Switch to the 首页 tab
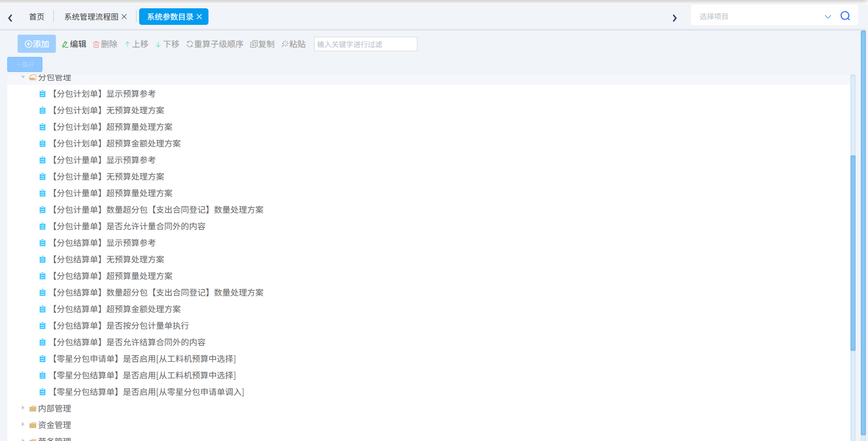 (37, 17)
